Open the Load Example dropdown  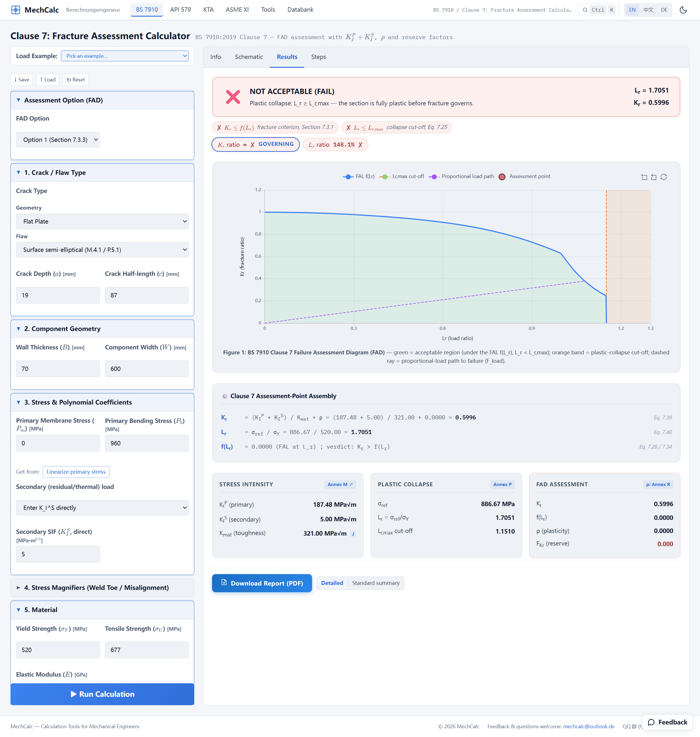click(x=125, y=56)
